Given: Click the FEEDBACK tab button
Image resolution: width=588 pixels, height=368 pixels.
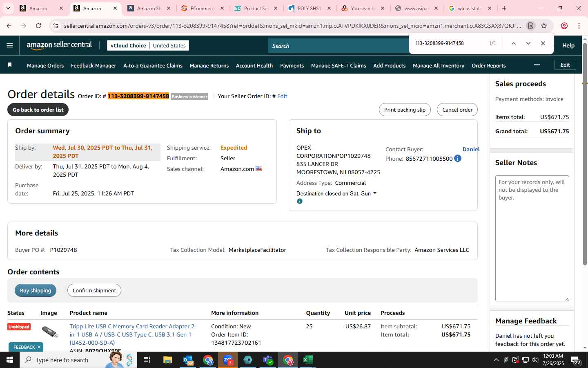Looking at the screenshot, I should click(x=24, y=347).
